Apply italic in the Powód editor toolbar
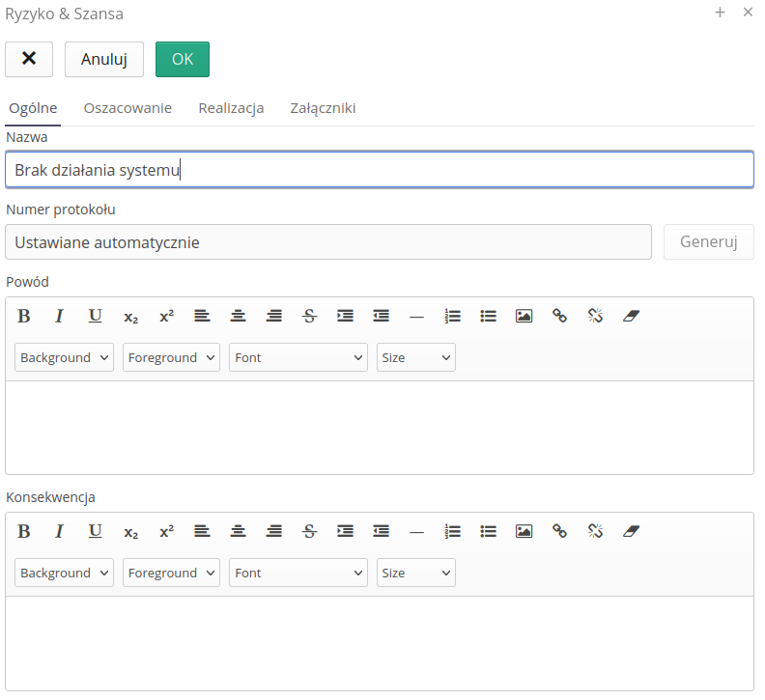This screenshot has width=765, height=700. tap(59, 316)
